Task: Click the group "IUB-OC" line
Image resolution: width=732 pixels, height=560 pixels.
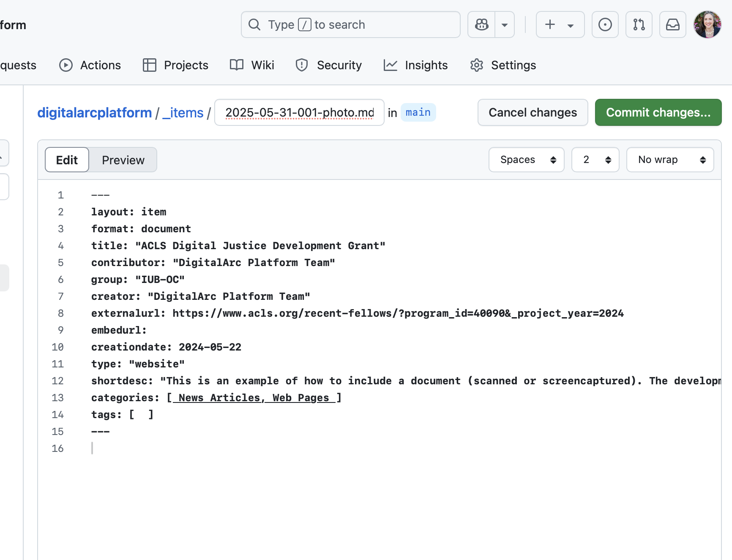Action: (x=138, y=280)
